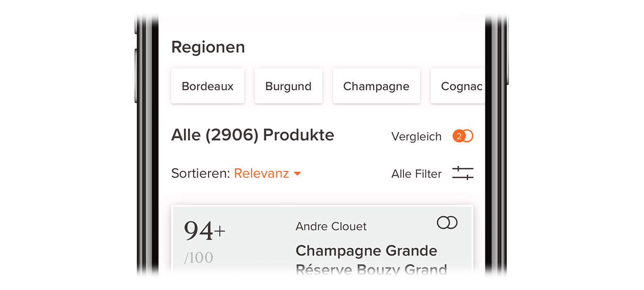The image size is (644, 290).
Task: Click the Regionen section heading
Action: (x=208, y=48)
